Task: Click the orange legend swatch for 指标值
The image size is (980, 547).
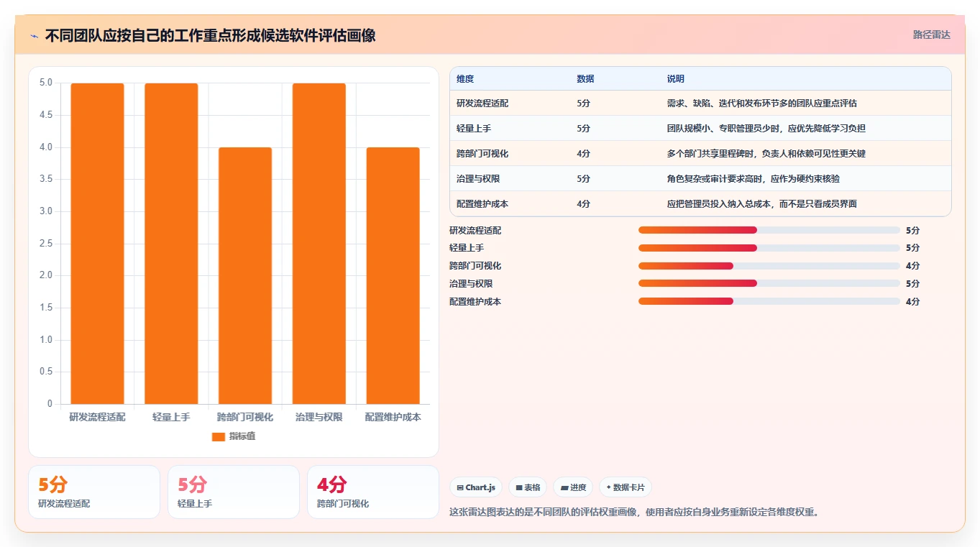Action: pos(219,436)
